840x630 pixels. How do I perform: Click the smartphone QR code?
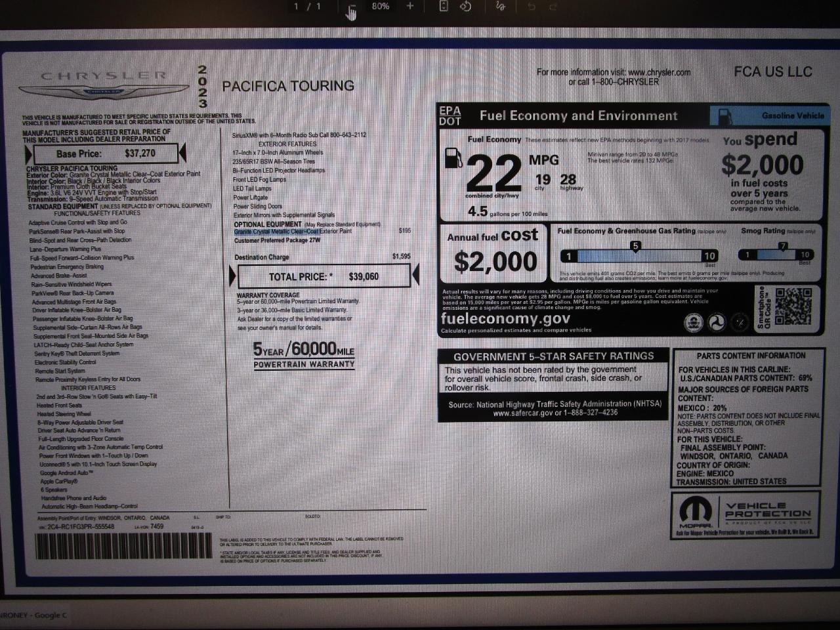[x=793, y=307]
